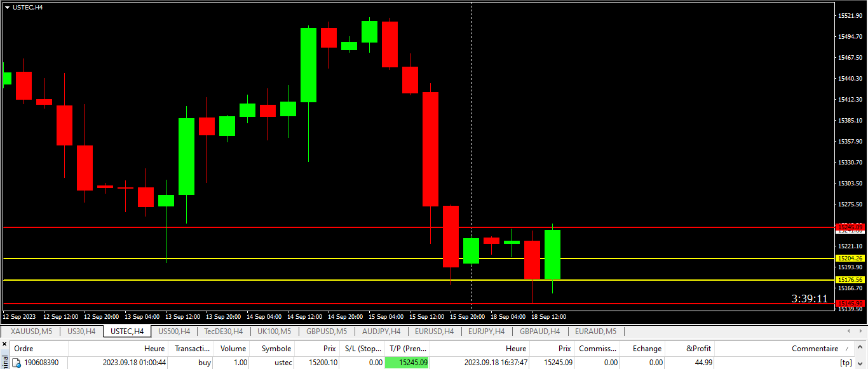Click the red 15245.09 price label

(850, 227)
